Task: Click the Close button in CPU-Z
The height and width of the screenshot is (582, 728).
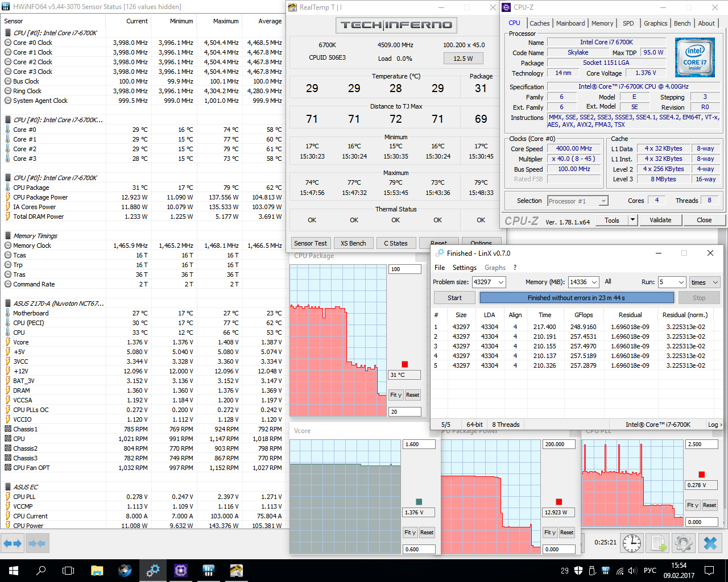Action: click(x=704, y=220)
